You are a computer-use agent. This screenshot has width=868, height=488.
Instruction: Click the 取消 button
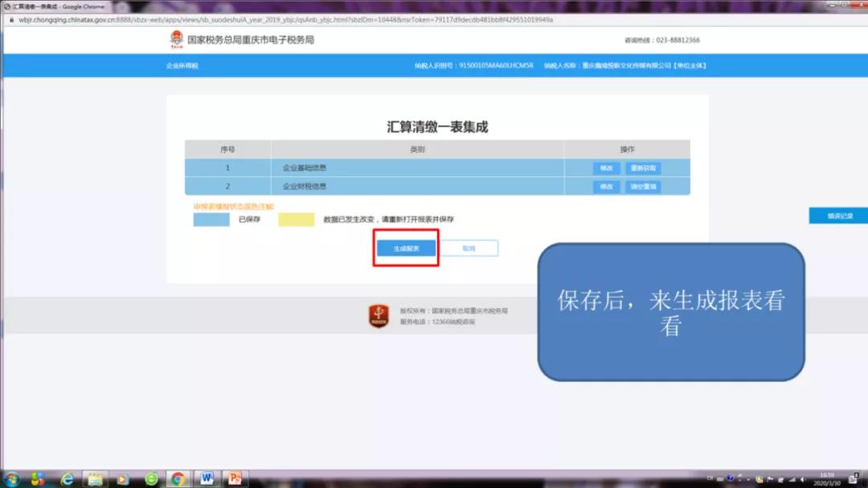click(x=469, y=249)
